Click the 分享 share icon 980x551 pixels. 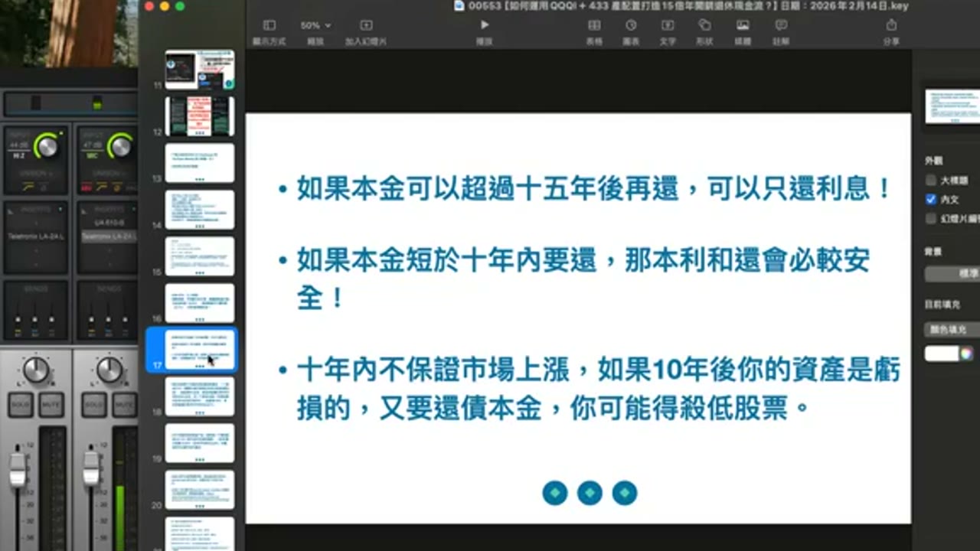pyautogui.click(x=891, y=25)
